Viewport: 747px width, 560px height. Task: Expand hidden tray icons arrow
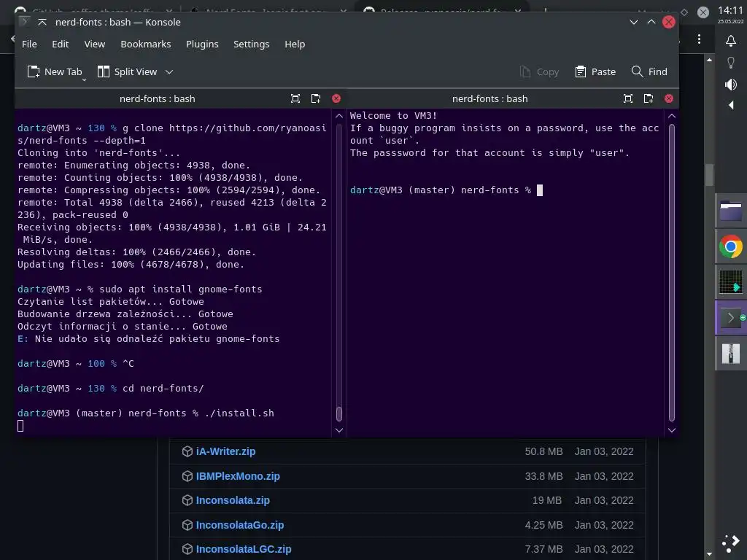click(731, 105)
